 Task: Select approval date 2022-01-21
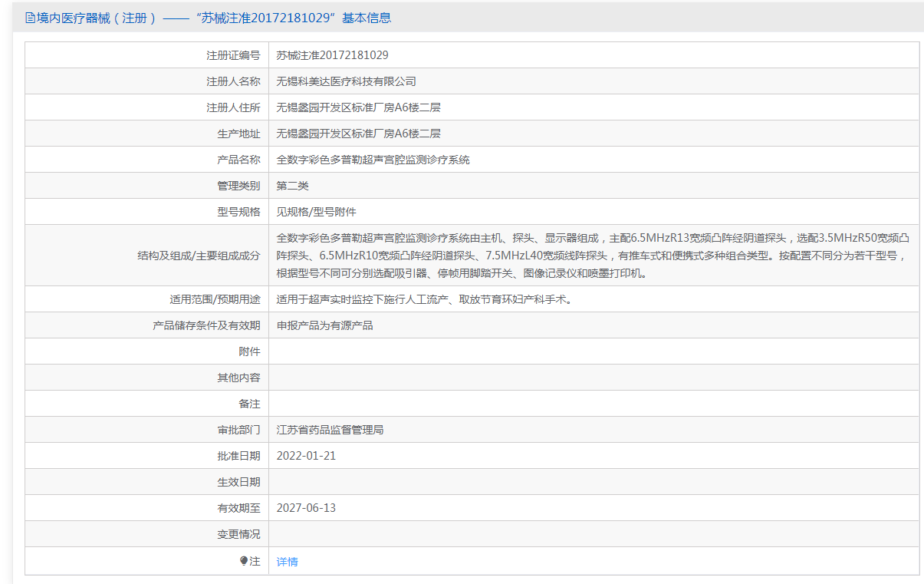pyautogui.click(x=306, y=456)
